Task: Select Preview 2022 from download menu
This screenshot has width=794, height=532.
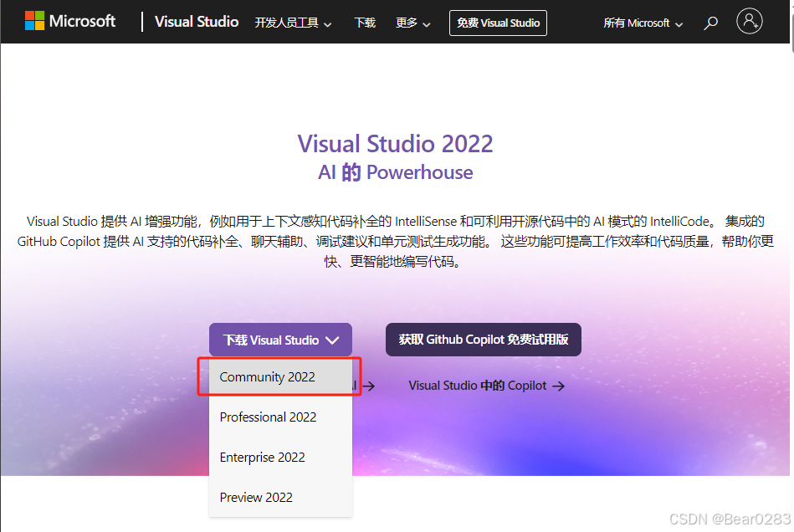Action: (280, 497)
